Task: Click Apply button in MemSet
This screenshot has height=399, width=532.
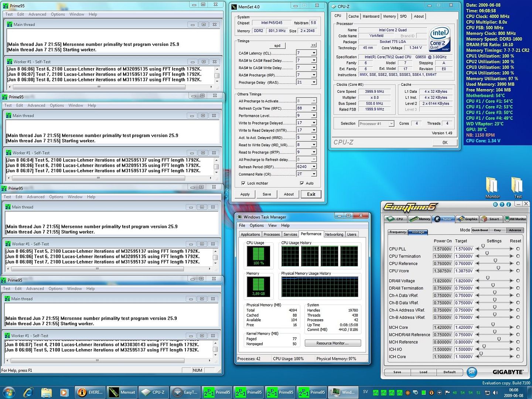Action: 245,194
